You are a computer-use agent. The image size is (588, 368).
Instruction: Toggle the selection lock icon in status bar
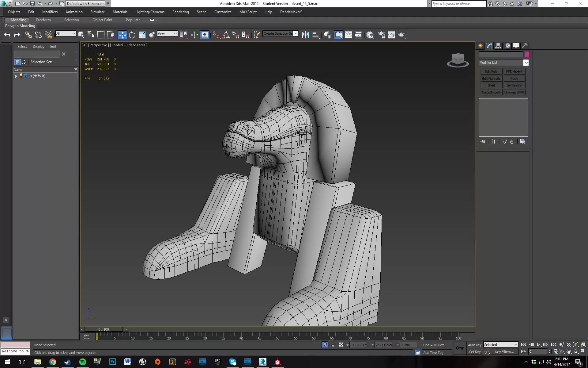pyautogui.click(x=333, y=345)
